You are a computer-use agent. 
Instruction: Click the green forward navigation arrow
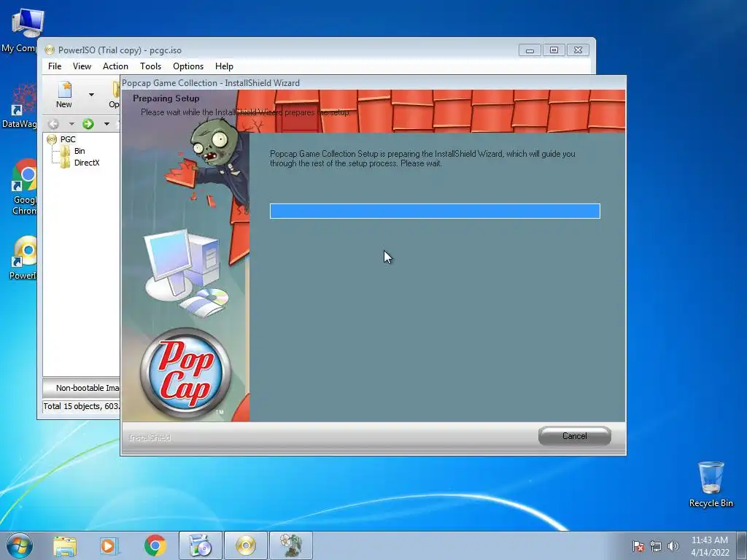click(88, 124)
